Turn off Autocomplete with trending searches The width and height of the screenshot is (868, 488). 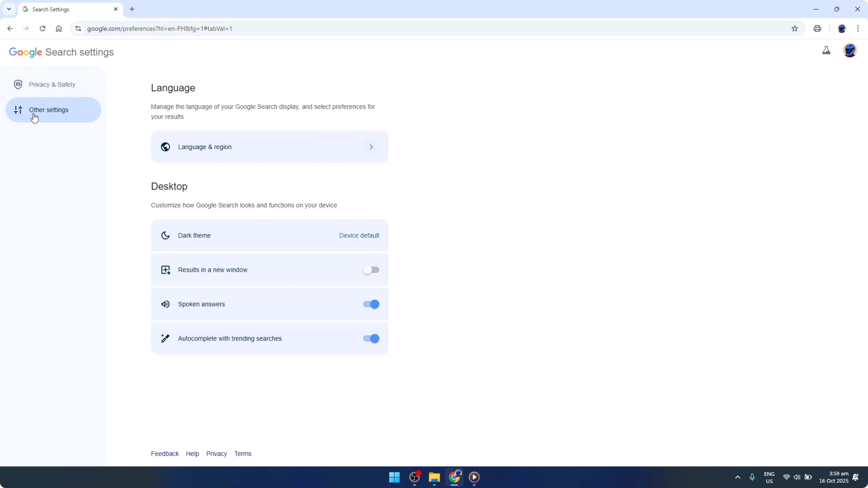click(371, 338)
